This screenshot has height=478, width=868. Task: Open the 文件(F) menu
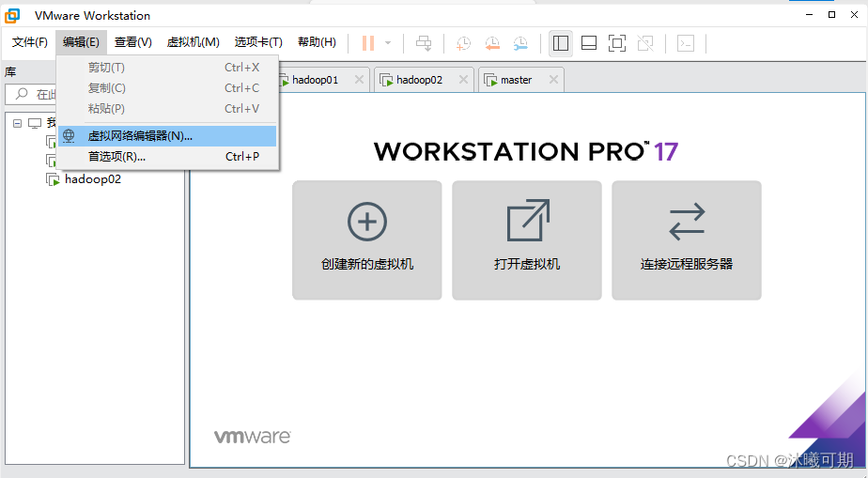click(x=30, y=42)
